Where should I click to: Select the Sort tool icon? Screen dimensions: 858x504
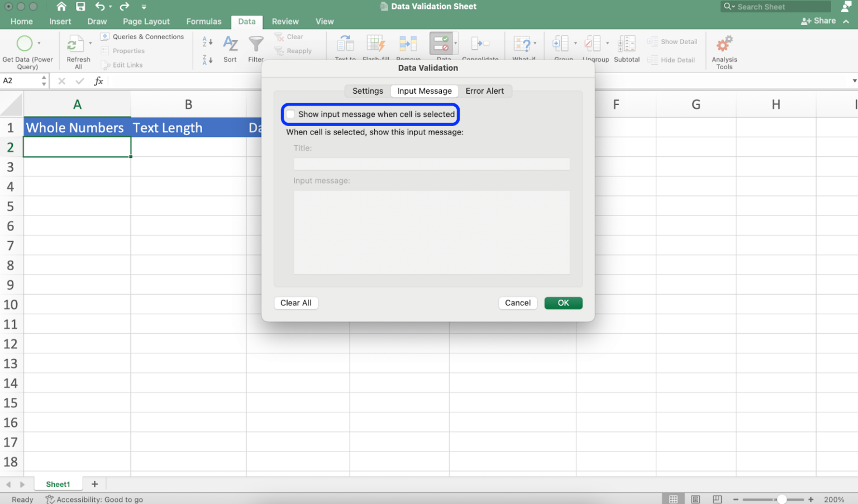click(x=230, y=45)
